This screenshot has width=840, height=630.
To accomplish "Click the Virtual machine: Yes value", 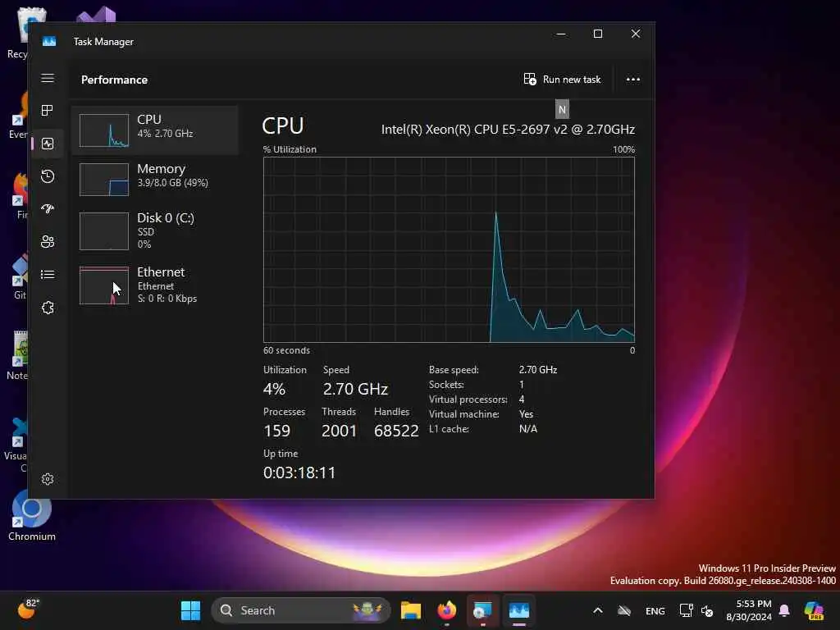I will 526,414.
